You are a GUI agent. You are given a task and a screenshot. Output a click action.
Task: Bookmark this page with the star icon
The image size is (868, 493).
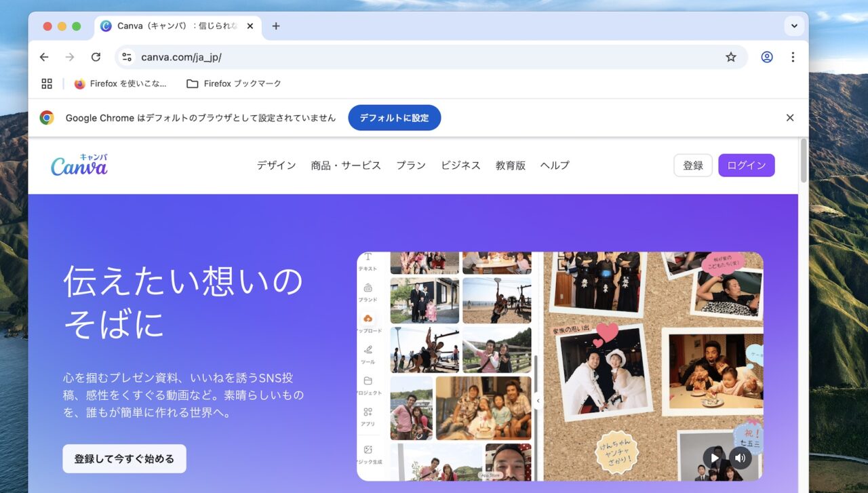pos(730,57)
